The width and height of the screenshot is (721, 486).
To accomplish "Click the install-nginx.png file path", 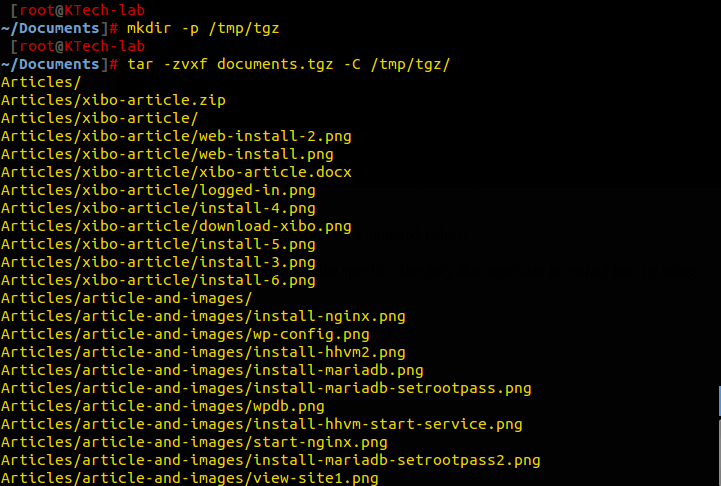I will pos(203,316).
